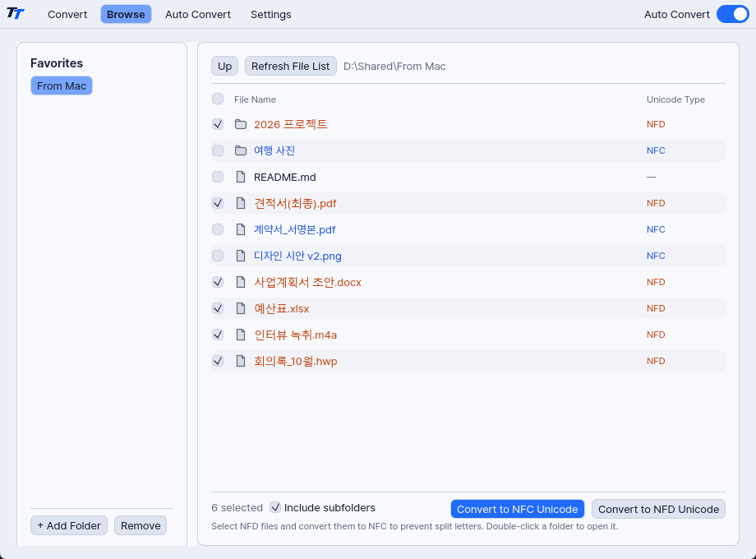The height and width of the screenshot is (559, 756).
Task: Click the 2026 프로젝트 folder name
Action: 291,124
